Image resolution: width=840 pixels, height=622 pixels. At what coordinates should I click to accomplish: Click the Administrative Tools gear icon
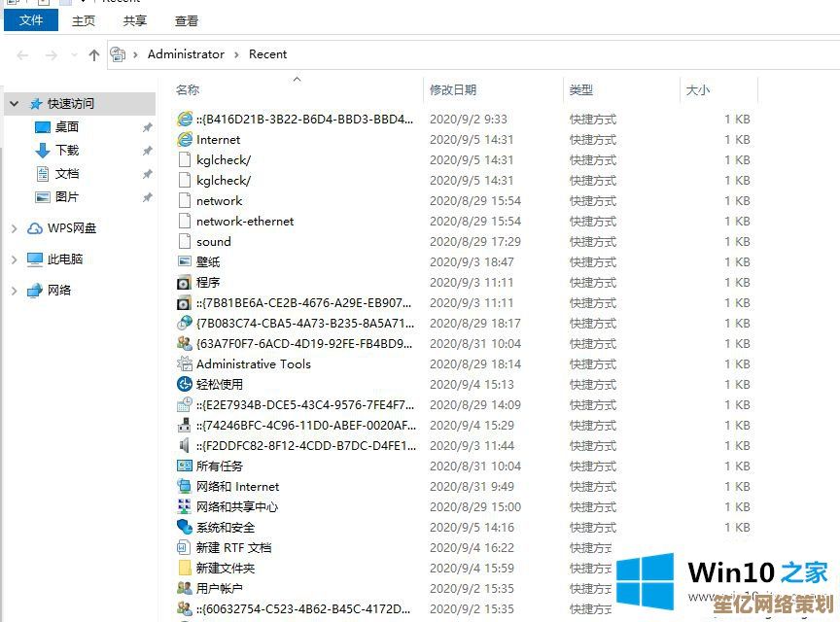point(185,364)
